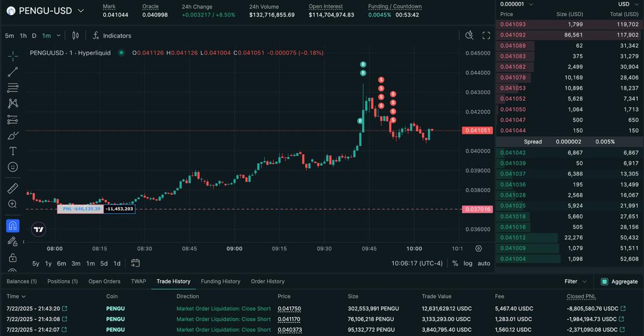This screenshot has width=644, height=336.
Task: Select the crosshair cursor tool
Action: (x=13, y=56)
